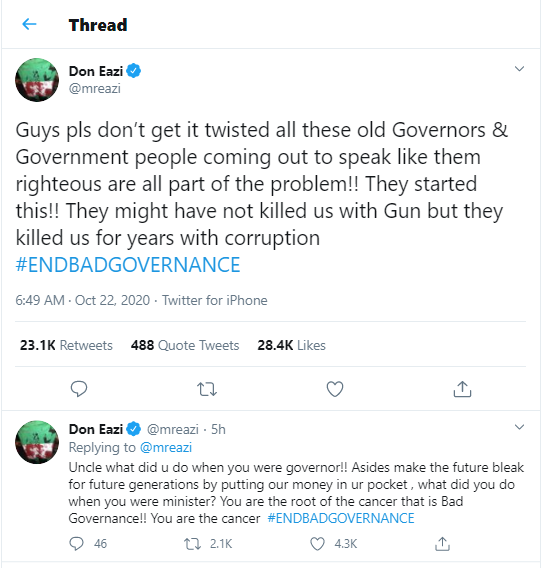Screen dimensions: 544x568
Task: Retweet the main tweet
Action: tap(207, 389)
